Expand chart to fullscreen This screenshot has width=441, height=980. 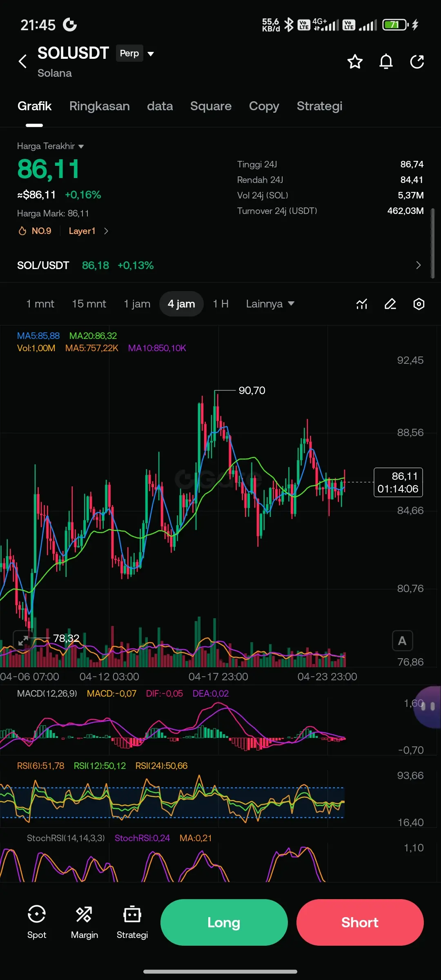pyautogui.click(x=23, y=640)
